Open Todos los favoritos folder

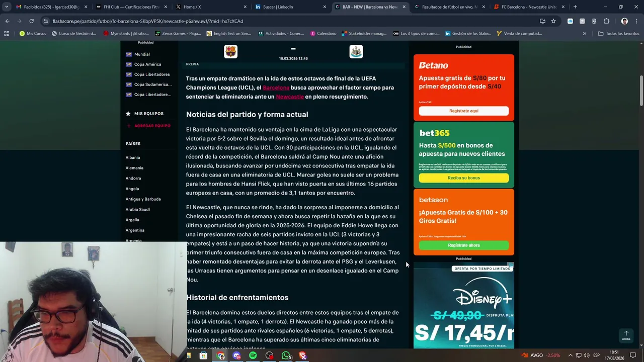click(x=618, y=33)
